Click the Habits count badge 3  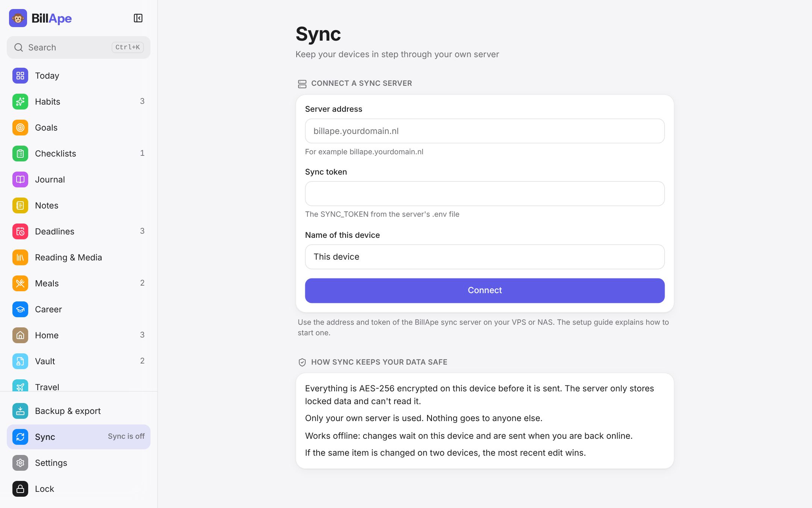pos(142,101)
